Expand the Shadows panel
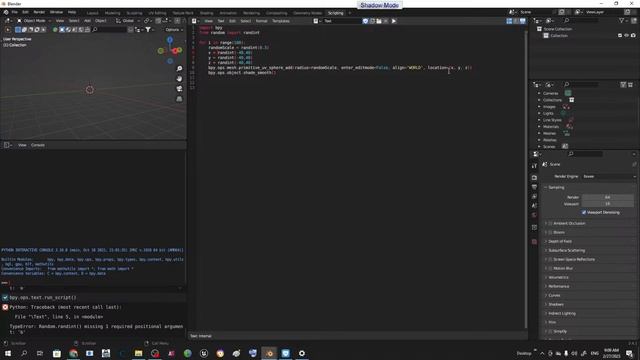 555,304
